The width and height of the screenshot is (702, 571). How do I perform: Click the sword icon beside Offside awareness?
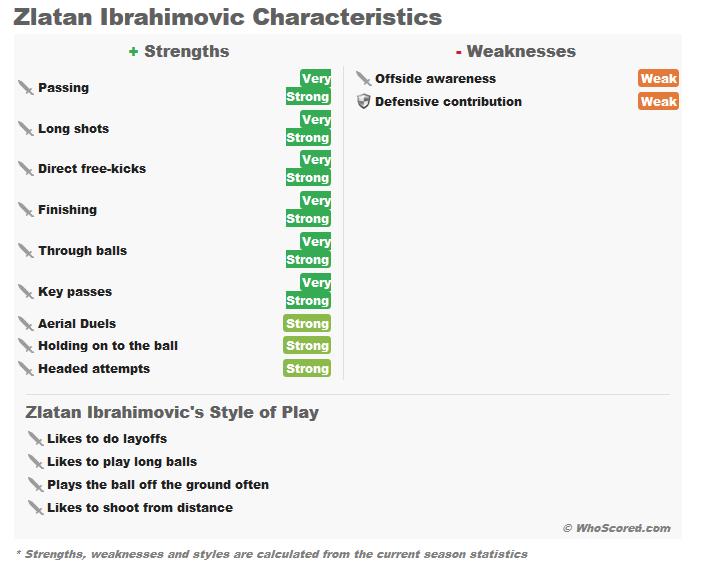pyautogui.click(x=364, y=79)
